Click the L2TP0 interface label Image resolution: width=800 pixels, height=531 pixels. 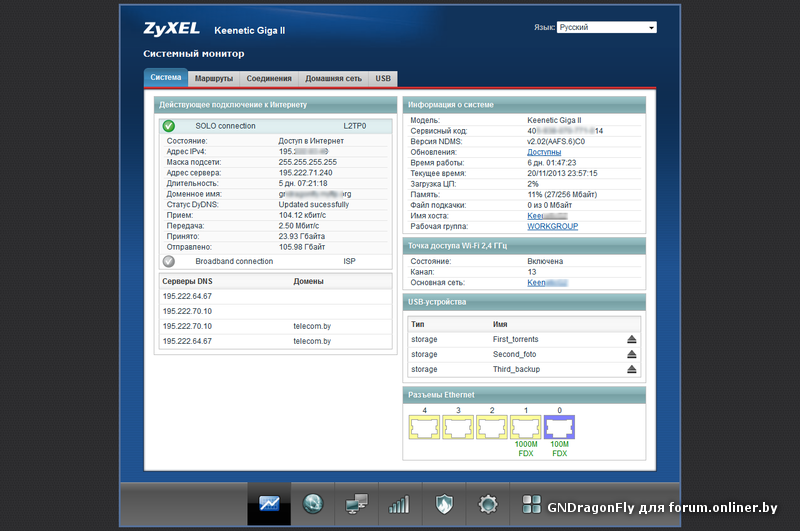click(x=355, y=126)
